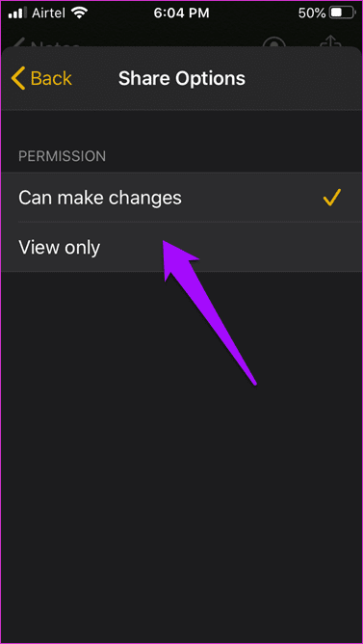Choose the View only permission option
Image resolution: width=363 pixels, height=644 pixels.
point(181,247)
